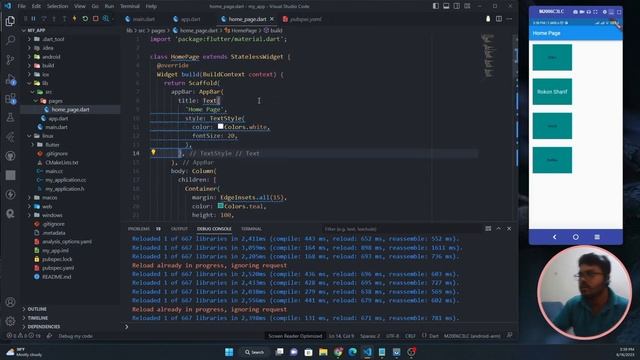Open the File menu

[x=21, y=6]
